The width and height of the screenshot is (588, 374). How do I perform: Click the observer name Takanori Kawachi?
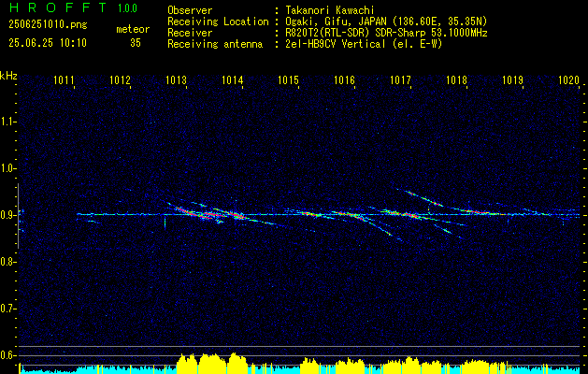[329, 10]
